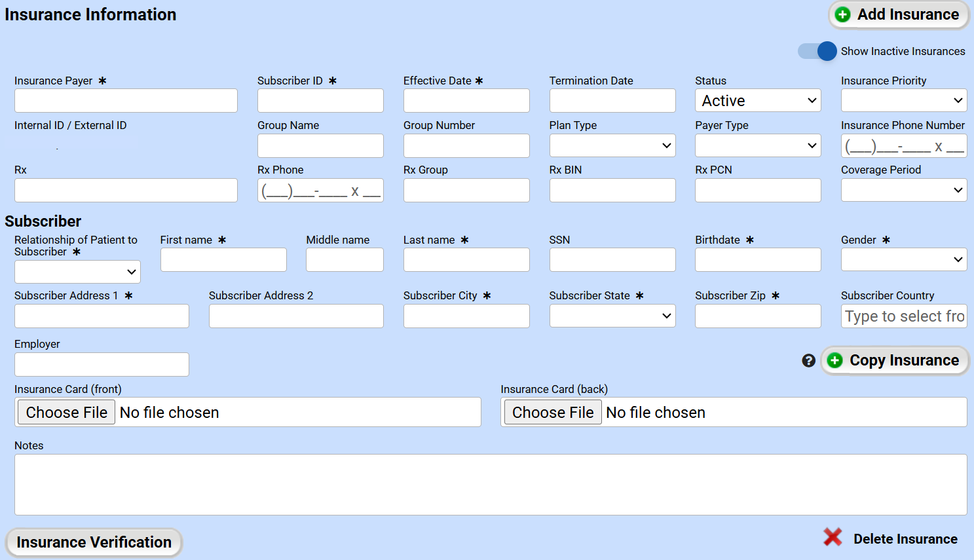Screen dimensions: 974x560
Task: Choose File for Insurance Card back
Action: (x=553, y=413)
